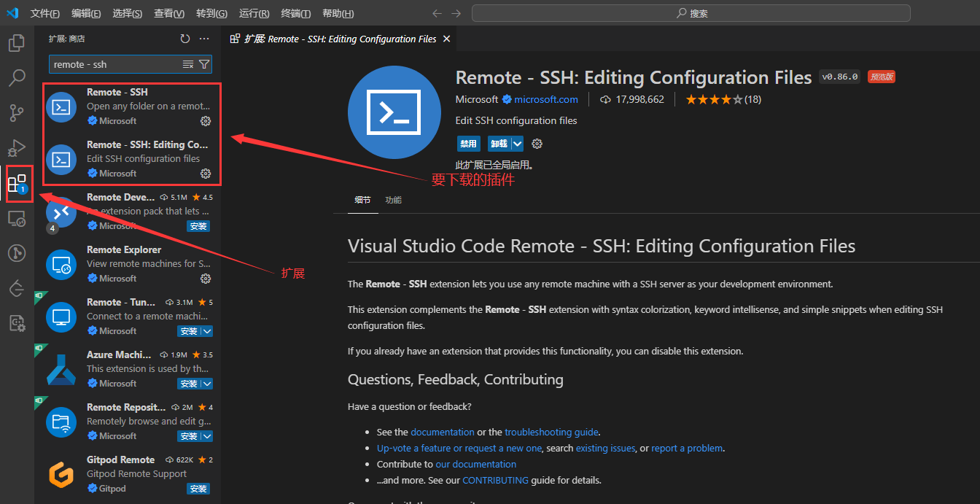Open the existing issues link
This screenshot has height=504, width=980.
pos(605,448)
